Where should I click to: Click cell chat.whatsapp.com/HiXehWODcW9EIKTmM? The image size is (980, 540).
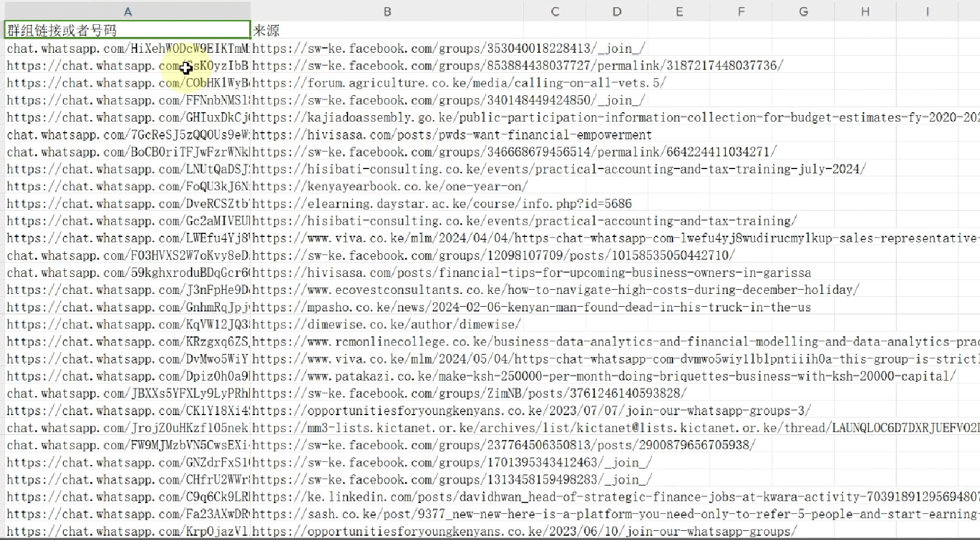(127, 48)
